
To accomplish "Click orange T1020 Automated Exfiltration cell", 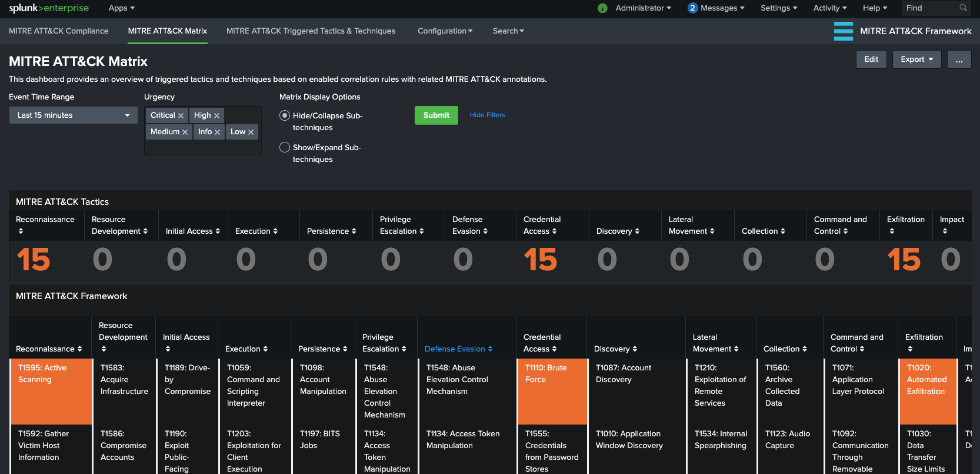I will [928, 392].
